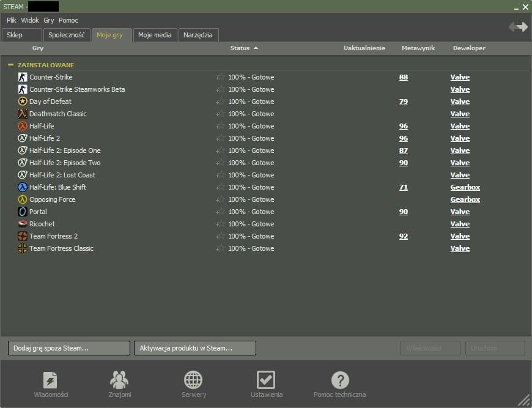The height and width of the screenshot is (408, 532).
Task: Toggle favorite star for Portal
Action: pyautogui.click(x=220, y=212)
